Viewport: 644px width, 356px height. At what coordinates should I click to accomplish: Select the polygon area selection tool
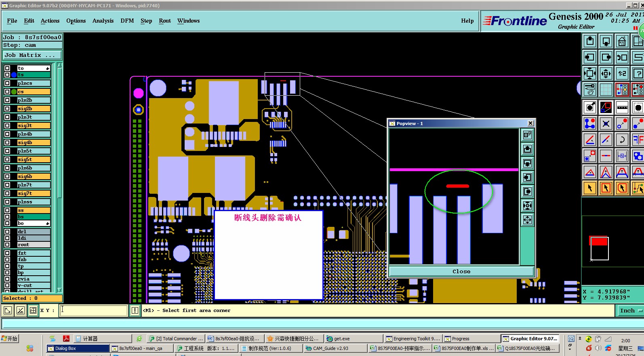tap(622, 188)
